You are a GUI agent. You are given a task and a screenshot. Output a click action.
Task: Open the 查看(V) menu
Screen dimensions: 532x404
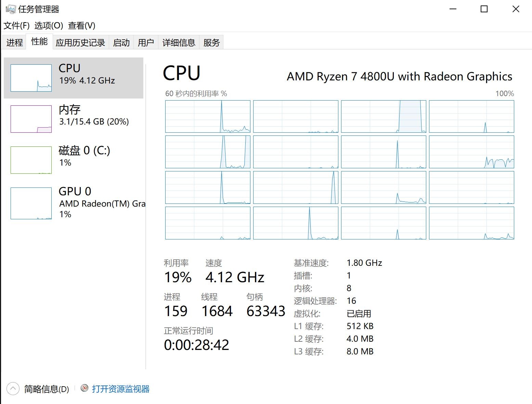pyautogui.click(x=81, y=26)
